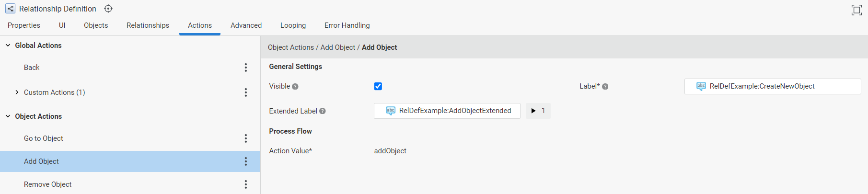Image resolution: width=868 pixels, height=194 pixels.
Task: Open the kebab menu for Go to Object
Action: tap(246, 138)
